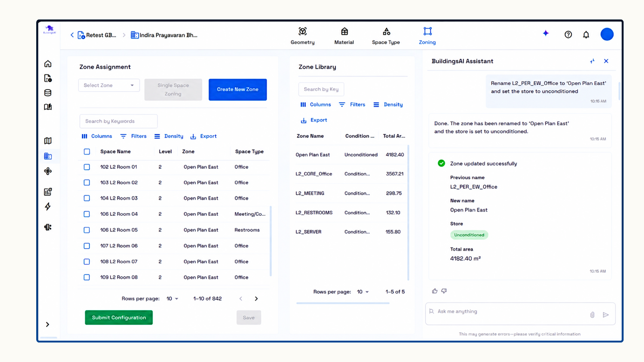
Task: Give a thumbs up to the assistant response
Action: pyautogui.click(x=435, y=291)
